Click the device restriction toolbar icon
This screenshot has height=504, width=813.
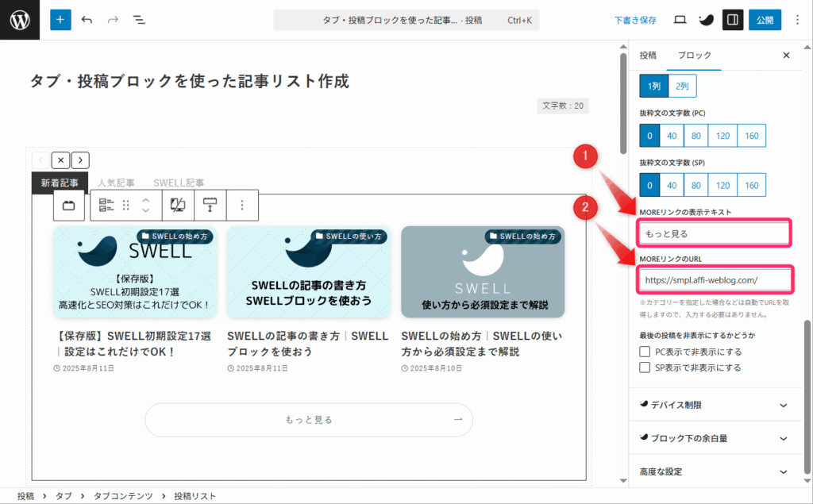coord(178,206)
